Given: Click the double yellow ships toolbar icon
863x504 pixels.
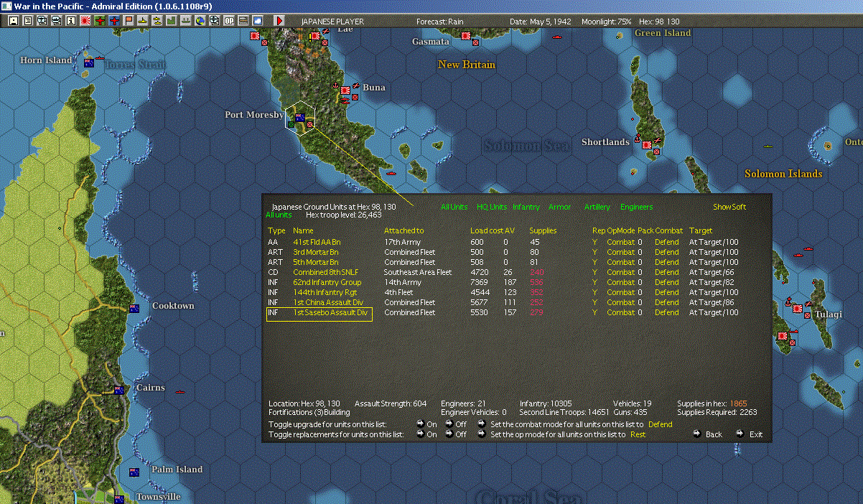Looking at the screenshot, I should tap(157, 21).
